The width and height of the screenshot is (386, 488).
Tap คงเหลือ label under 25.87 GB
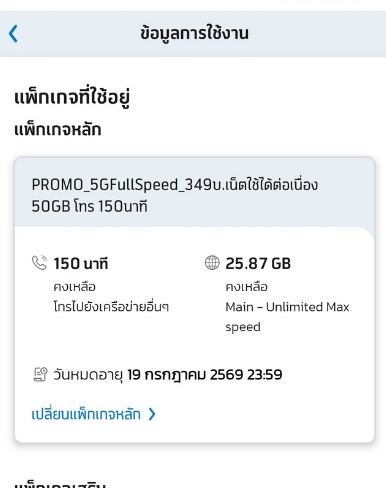tap(247, 287)
